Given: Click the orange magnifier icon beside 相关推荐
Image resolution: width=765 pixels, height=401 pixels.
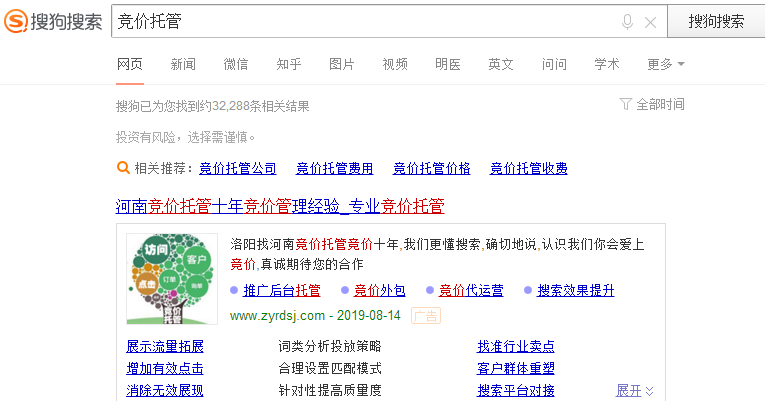Looking at the screenshot, I should [x=123, y=168].
